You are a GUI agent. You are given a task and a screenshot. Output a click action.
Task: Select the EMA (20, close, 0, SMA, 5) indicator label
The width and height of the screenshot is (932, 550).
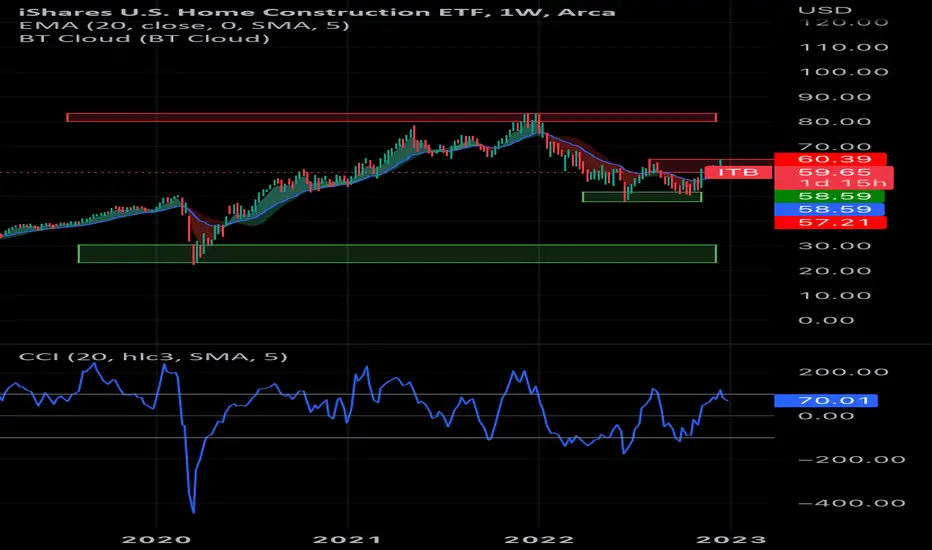pos(184,25)
